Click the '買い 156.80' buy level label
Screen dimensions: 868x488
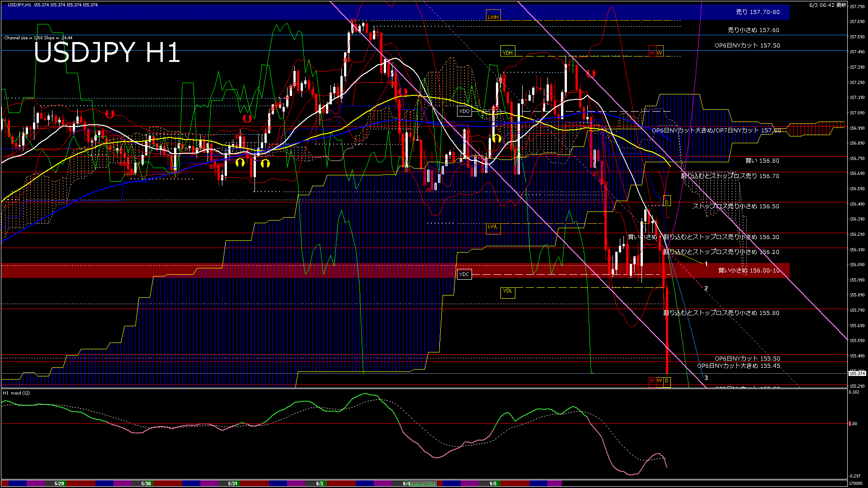[762, 160]
